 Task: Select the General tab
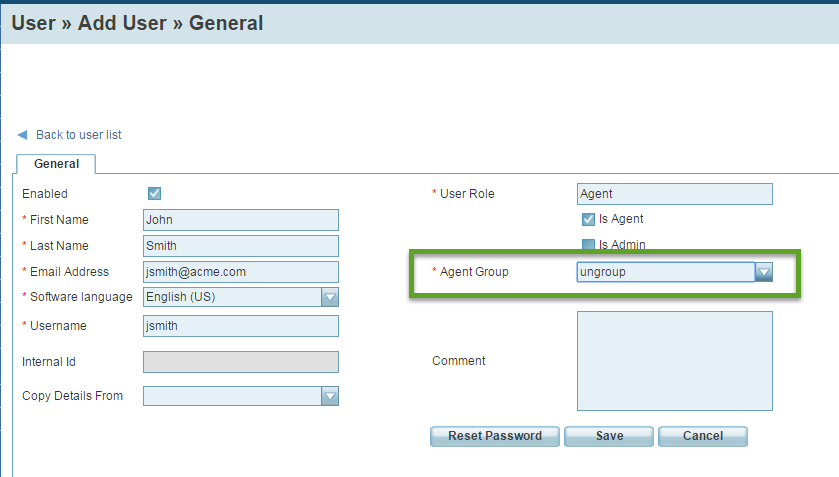coord(56,164)
